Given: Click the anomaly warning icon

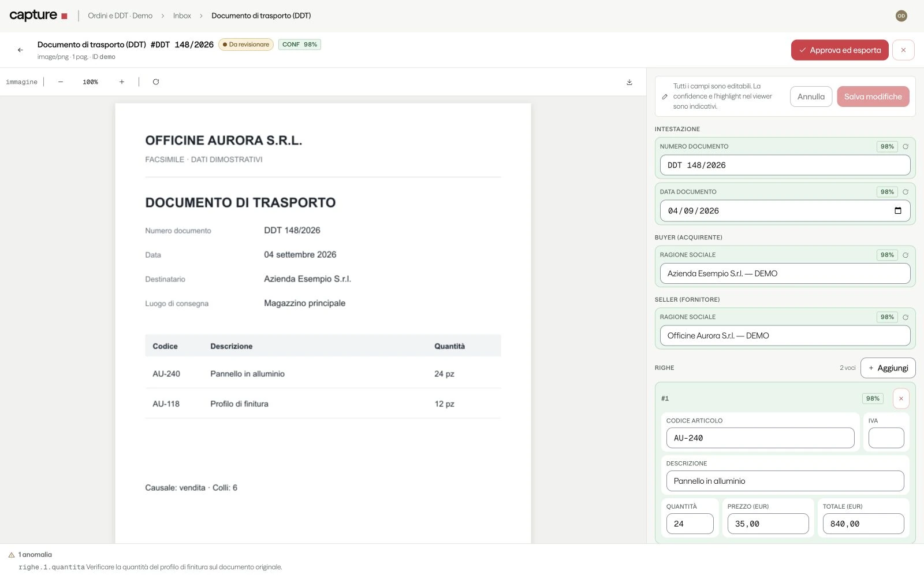Looking at the screenshot, I should pyautogui.click(x=12, y=555).
